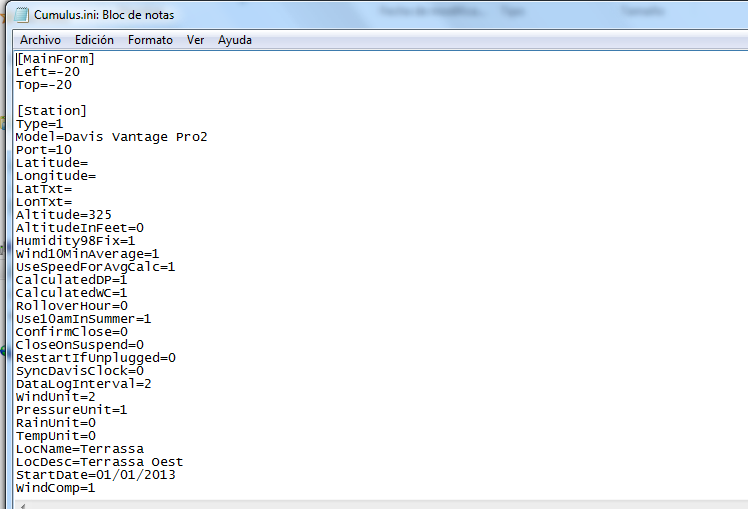Click the [Station] section header line
Screen dimensions: 748x509
51,111
